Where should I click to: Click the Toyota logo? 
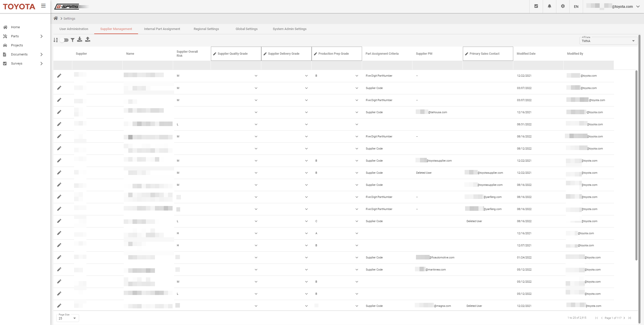[19, 7]
